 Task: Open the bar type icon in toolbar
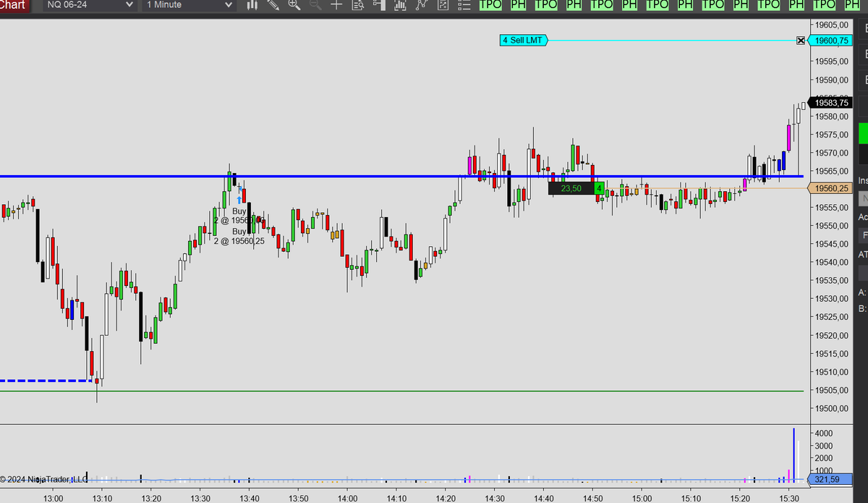pos(252,5)
